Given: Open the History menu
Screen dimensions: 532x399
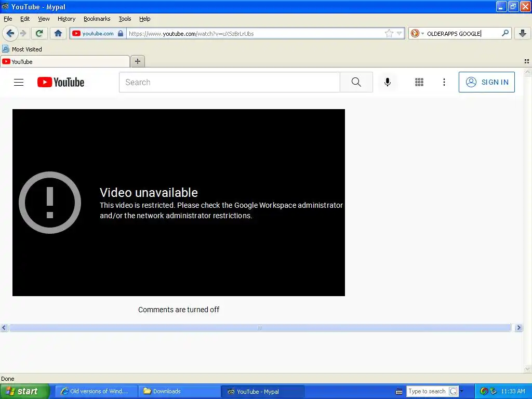Looking at the screenshot, I should pos(66,19).
